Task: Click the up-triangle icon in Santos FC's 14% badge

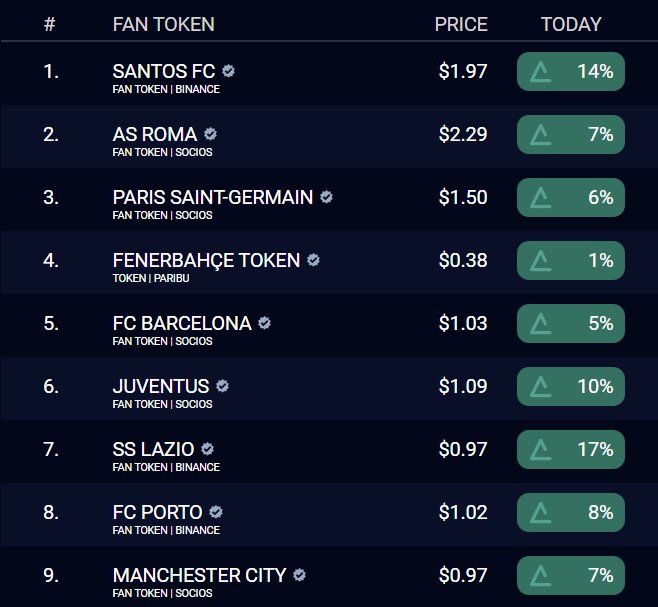Action: click(541, 72)
